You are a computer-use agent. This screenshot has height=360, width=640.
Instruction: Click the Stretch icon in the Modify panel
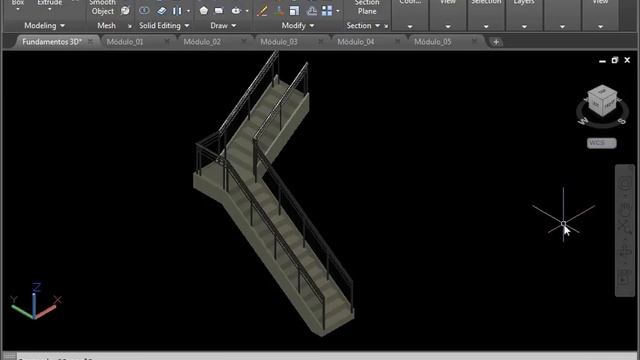click(x=311, y=11)
